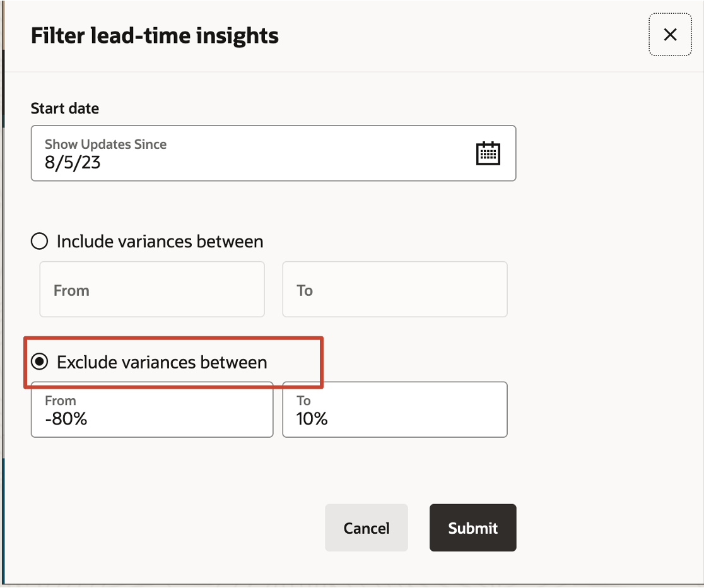Click the From field containing -80%
The width and height of the screenshot is (704, 588).
[x=152, y=409]
